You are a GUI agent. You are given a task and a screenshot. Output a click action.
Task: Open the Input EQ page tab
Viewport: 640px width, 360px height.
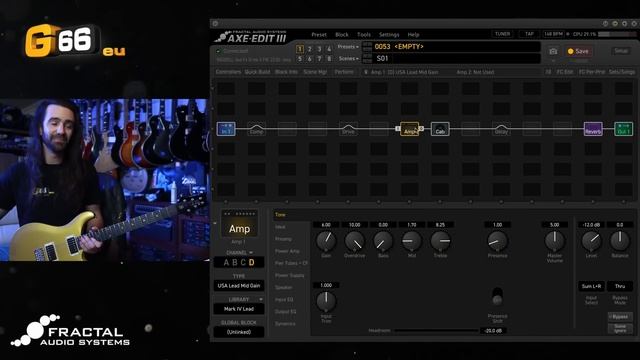(x=284, y=300)
